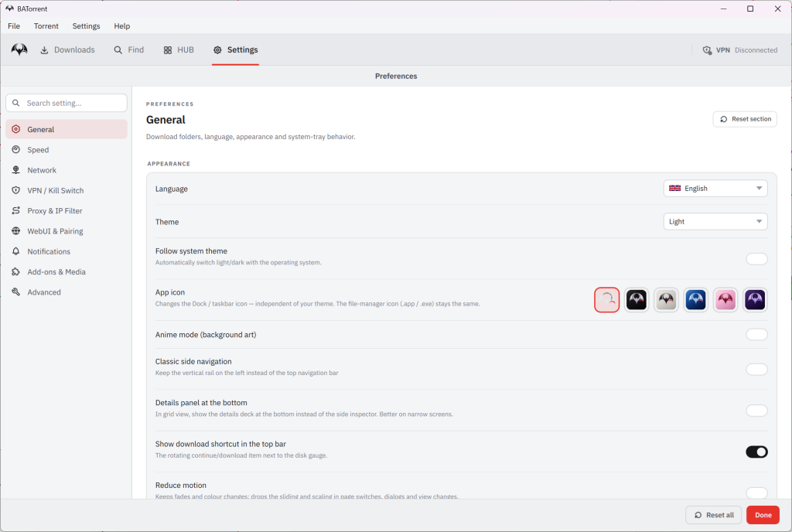The height and width of the screenshot is (532, 792).
Task: Focus the Search setting field
Action: [67, 103]
